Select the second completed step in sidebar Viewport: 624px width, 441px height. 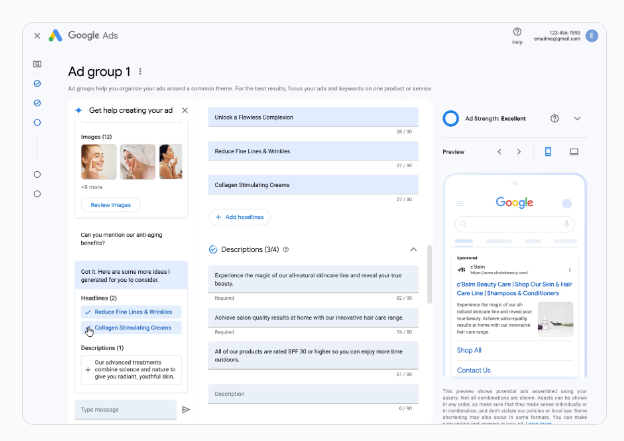coord(37,103)
